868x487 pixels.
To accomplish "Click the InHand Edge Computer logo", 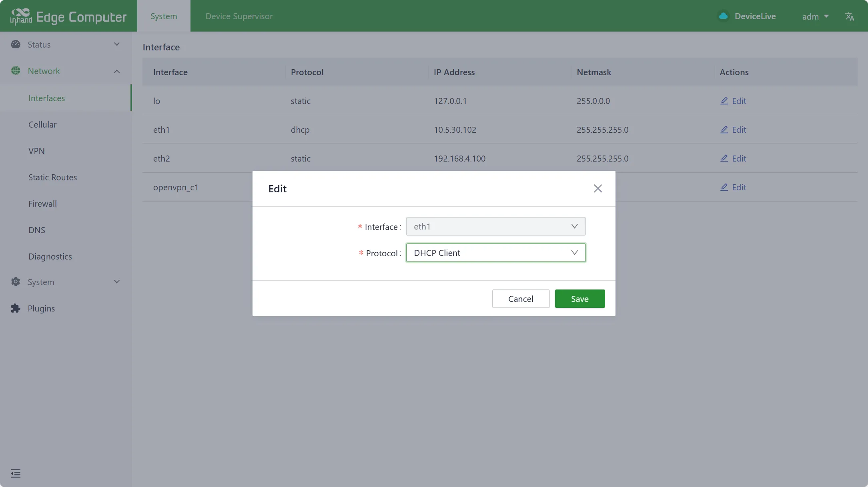I will [68, 16].
